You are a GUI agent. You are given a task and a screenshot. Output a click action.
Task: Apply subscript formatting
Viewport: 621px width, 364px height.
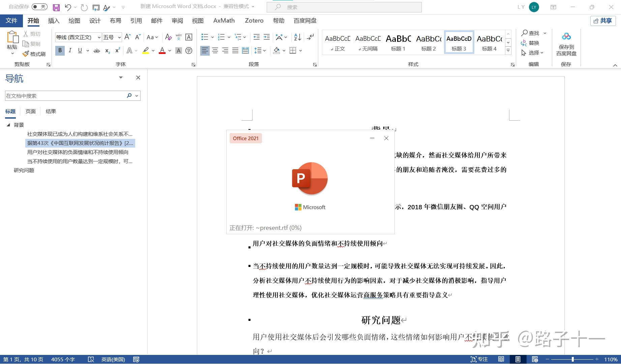108,51
